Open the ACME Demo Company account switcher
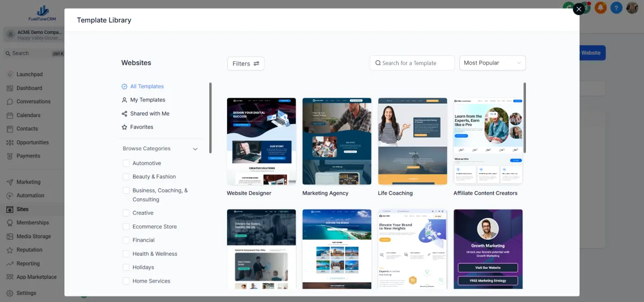This screenshot has height=302, width=644. click(33, 34)
